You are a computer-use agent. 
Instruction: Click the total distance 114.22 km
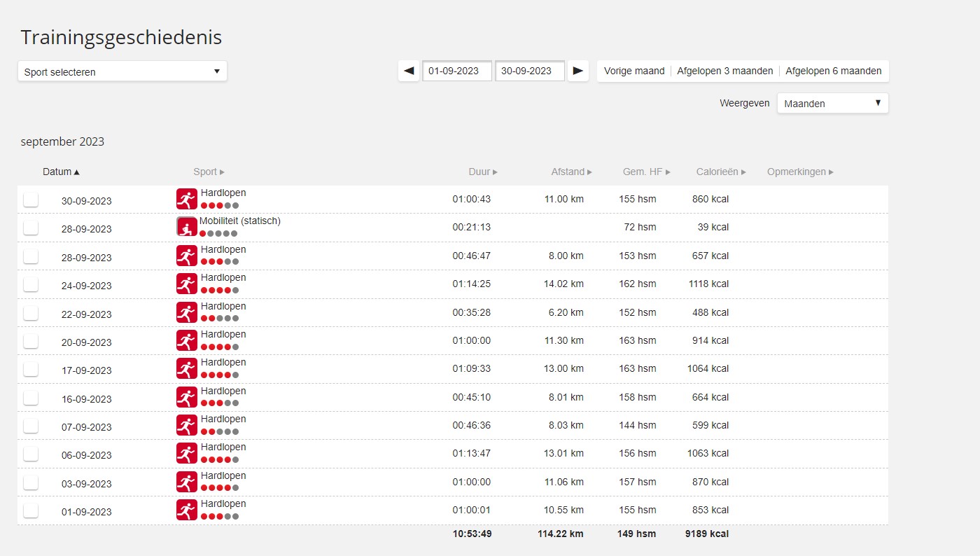point(560,534)
